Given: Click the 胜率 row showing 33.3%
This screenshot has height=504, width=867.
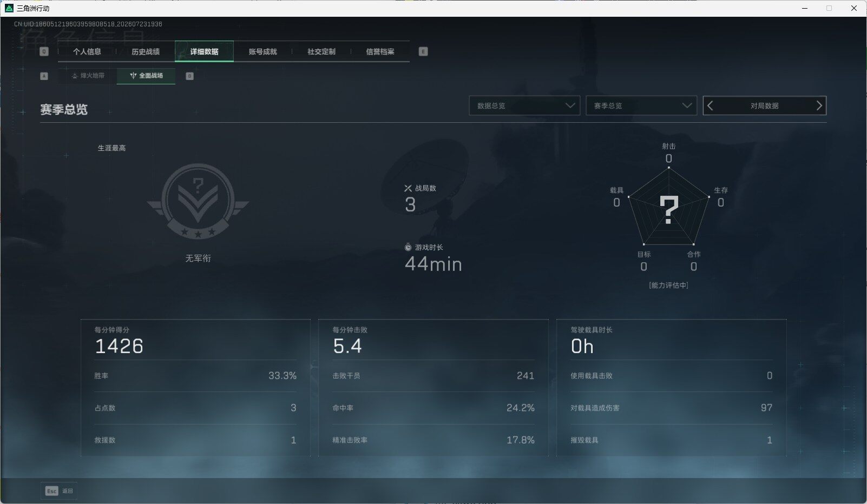Looking at the screenshot, I should 195,376.
